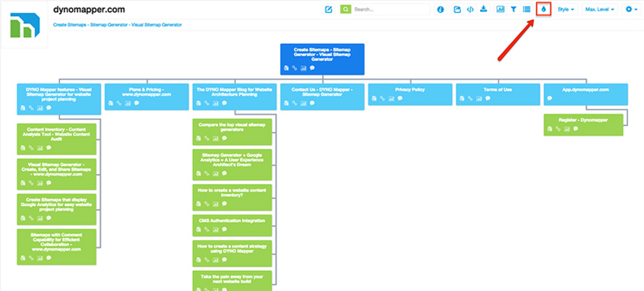Screen dimensions: 644x291
Task: Click the green search magnifier button
Action: 346,9
